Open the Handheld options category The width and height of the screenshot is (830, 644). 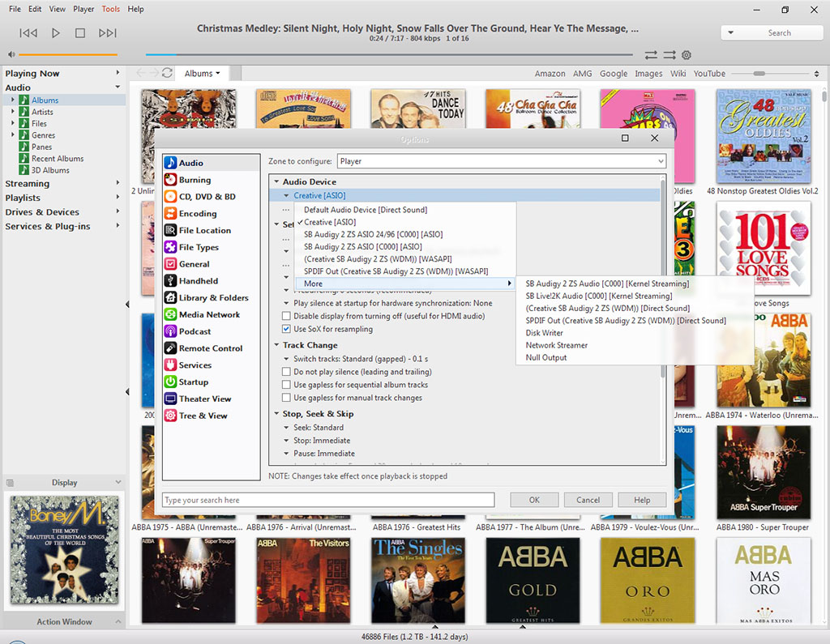[x=211, y=281]
